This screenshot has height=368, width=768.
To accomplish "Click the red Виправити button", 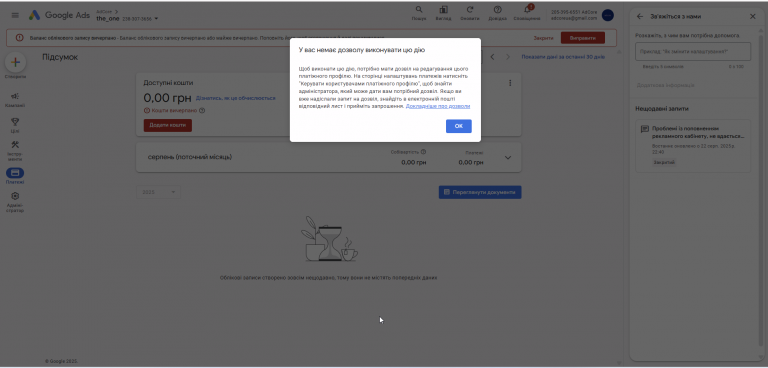I will [582, 38].
